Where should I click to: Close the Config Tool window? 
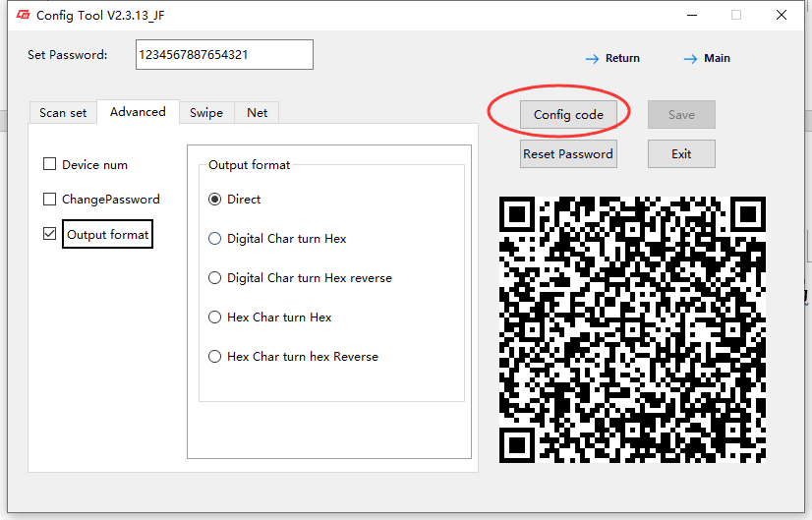782,15
